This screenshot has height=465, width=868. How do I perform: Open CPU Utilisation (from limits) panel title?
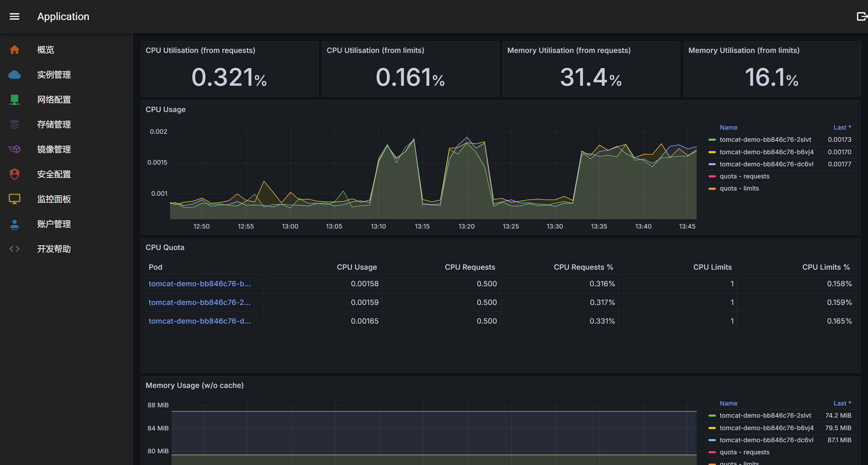click(x=375, y=50)
